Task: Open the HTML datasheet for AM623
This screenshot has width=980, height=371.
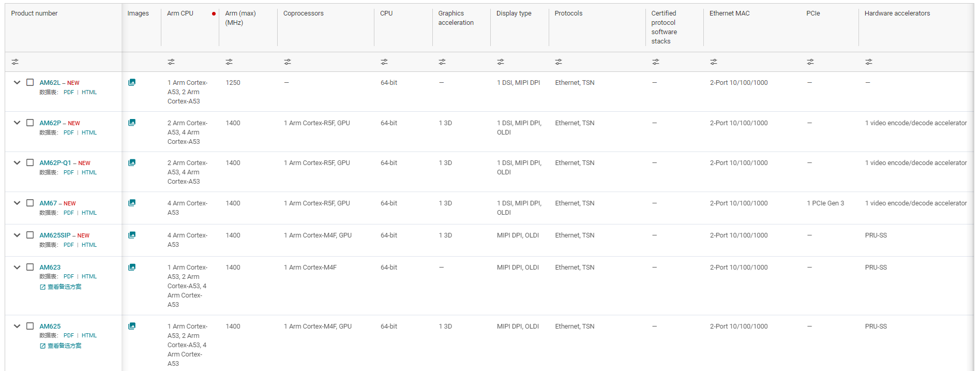Action: (89, 276)
